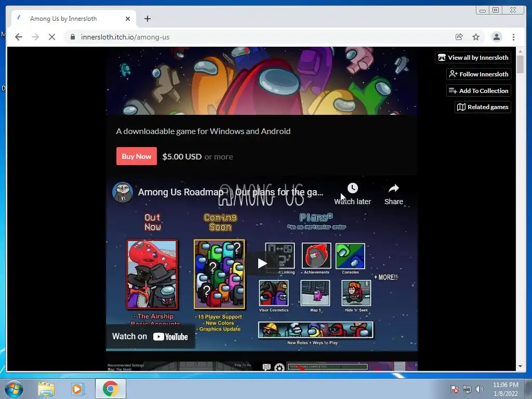Screen dimensions: 532x399
Task: Open the Among Us Roadmap video title
Action: pos(230,192)
